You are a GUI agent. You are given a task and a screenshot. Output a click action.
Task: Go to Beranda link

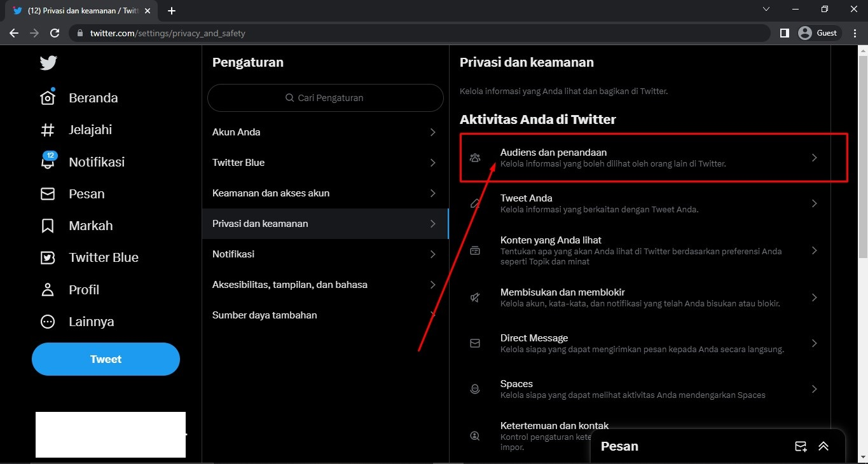click(x=93, y=98)
